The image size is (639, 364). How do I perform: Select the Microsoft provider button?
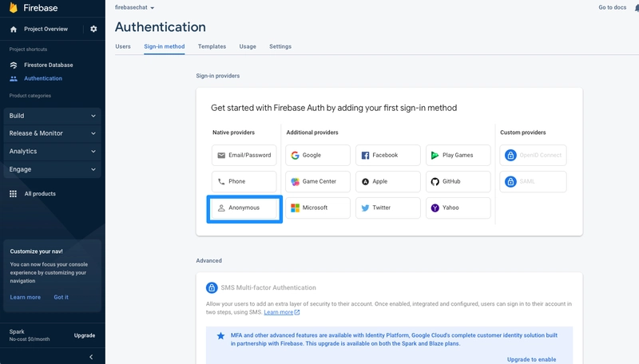pyautogui.click(x=318, y=208)
